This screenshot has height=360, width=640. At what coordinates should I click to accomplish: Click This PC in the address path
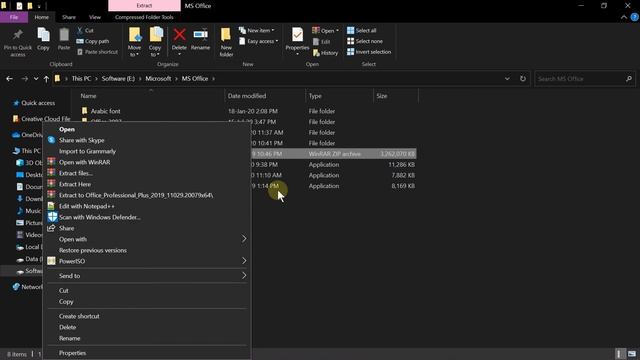click(x=81, y=79)
